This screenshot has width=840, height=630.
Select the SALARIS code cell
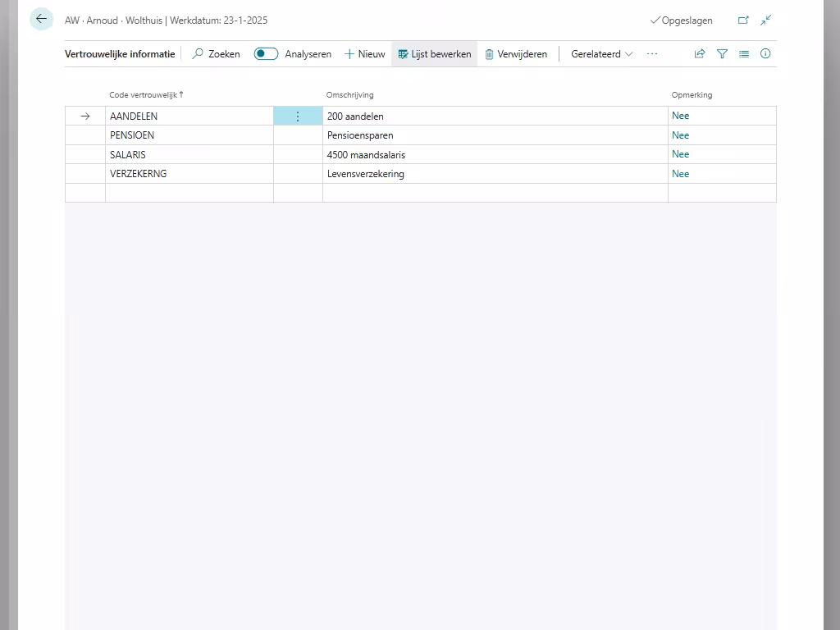[x=189, y=154]
